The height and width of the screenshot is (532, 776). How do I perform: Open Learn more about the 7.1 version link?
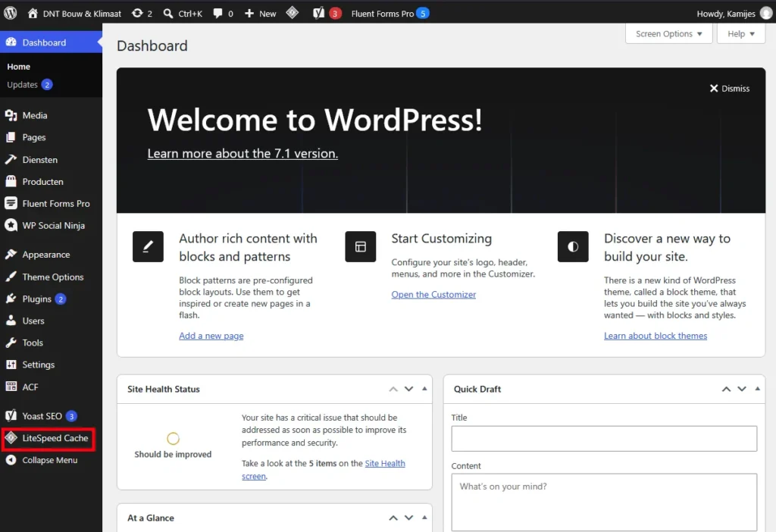(242, 153)
